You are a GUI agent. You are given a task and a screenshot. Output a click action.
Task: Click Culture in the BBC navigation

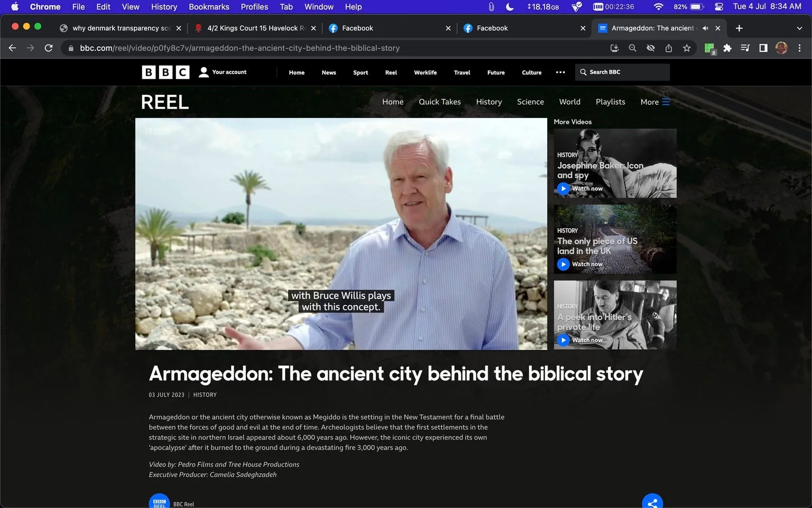pos(532,72)
